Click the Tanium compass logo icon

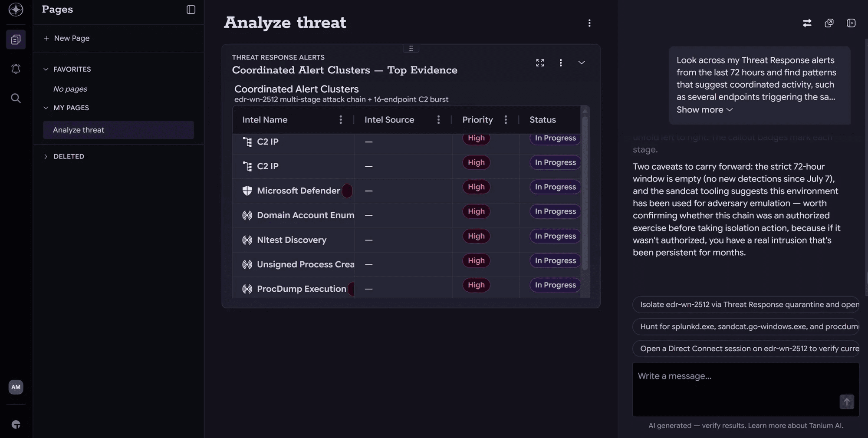pos(16,10)
